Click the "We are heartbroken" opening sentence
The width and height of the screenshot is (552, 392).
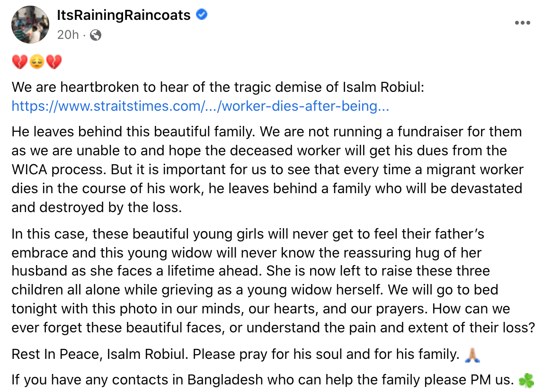[118, 88]
